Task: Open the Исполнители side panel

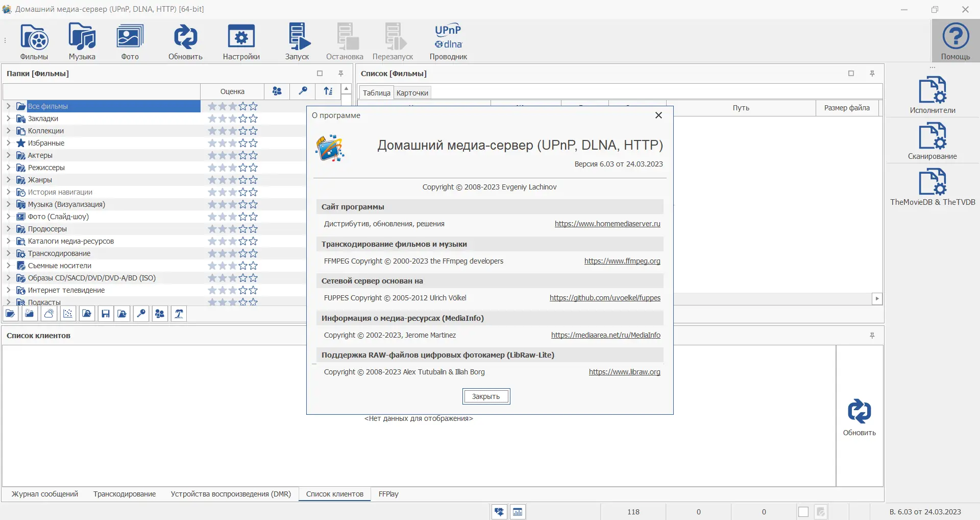Action: [x=933, y=95]
